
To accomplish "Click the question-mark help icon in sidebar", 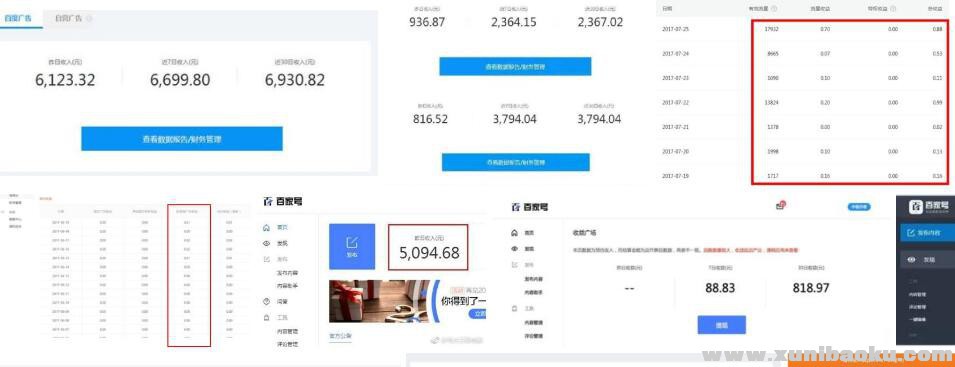I will coord(266,301).
